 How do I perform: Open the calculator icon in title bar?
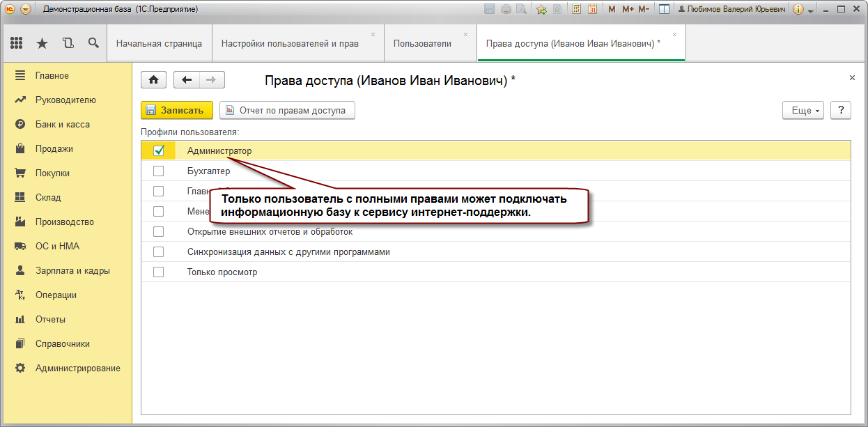click(x=577, y=9)
